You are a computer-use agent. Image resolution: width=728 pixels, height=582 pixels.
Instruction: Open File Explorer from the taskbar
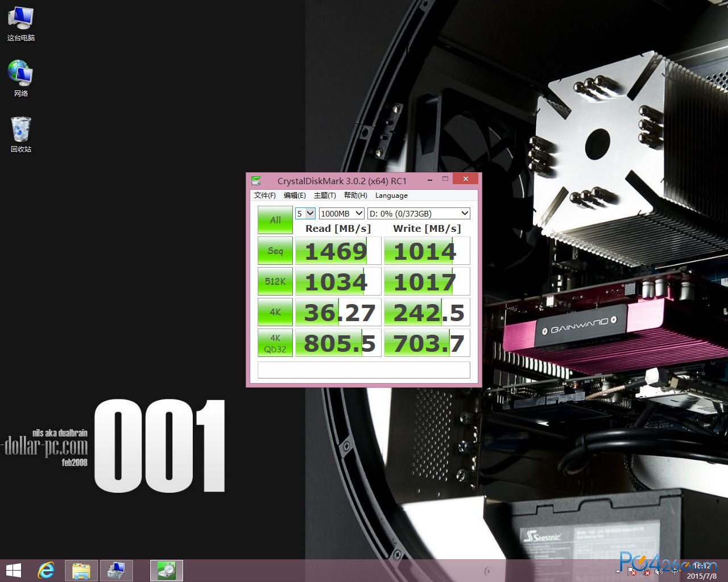point(81,571)
